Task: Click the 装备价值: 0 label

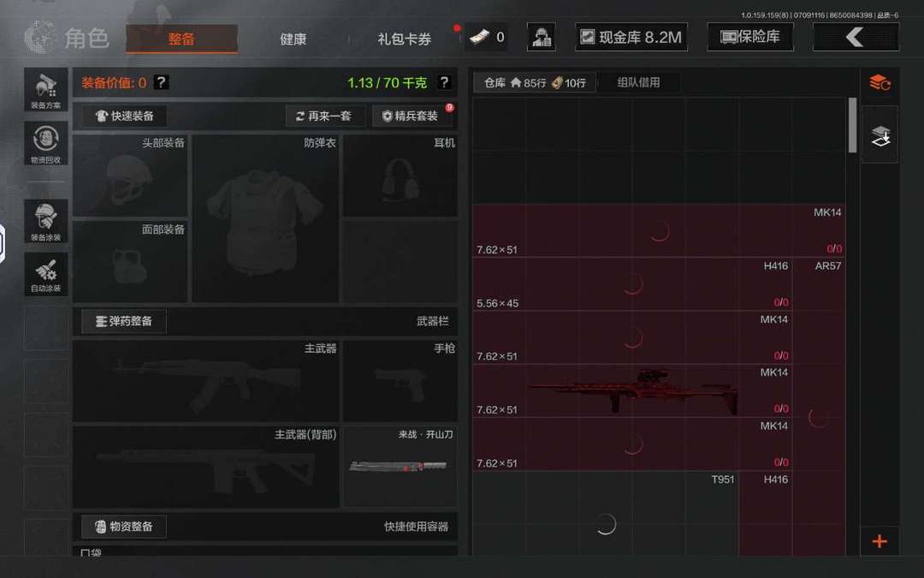Action: (x=114, y=82)
